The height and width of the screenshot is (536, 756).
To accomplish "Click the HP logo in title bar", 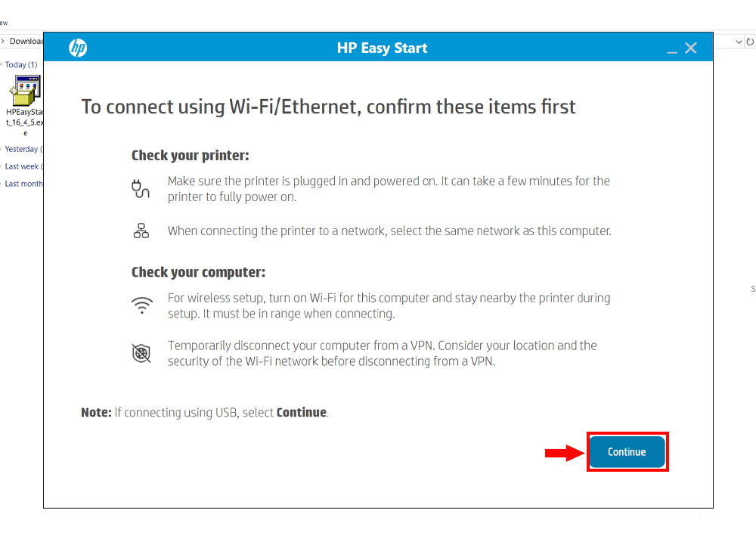I will pyautogui.click(x=78, y=48).
